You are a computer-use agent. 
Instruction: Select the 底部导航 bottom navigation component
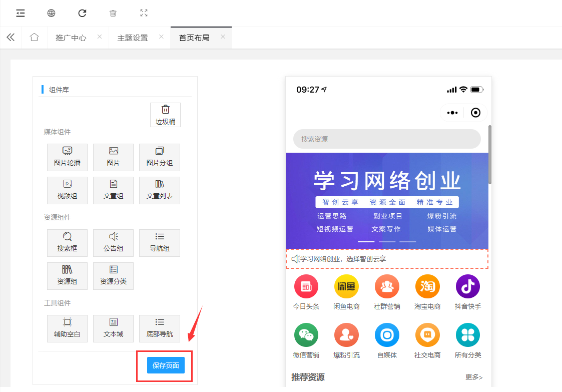160,328
